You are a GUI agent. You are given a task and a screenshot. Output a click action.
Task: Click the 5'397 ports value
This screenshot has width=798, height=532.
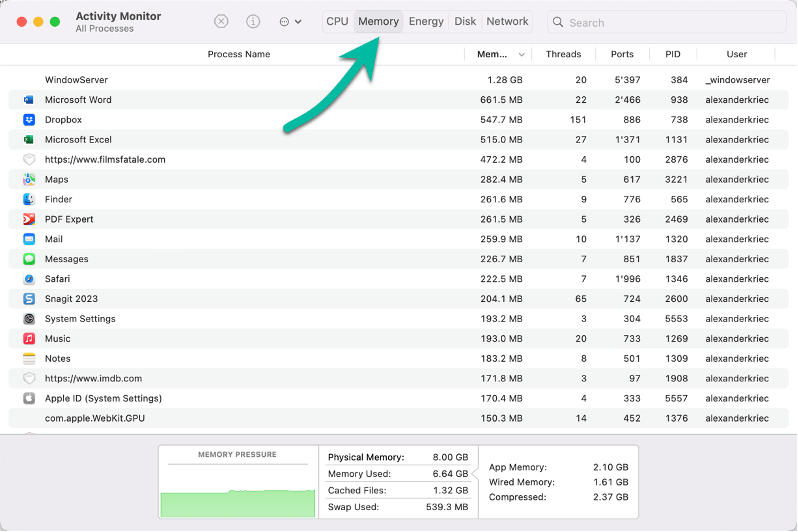628,80
